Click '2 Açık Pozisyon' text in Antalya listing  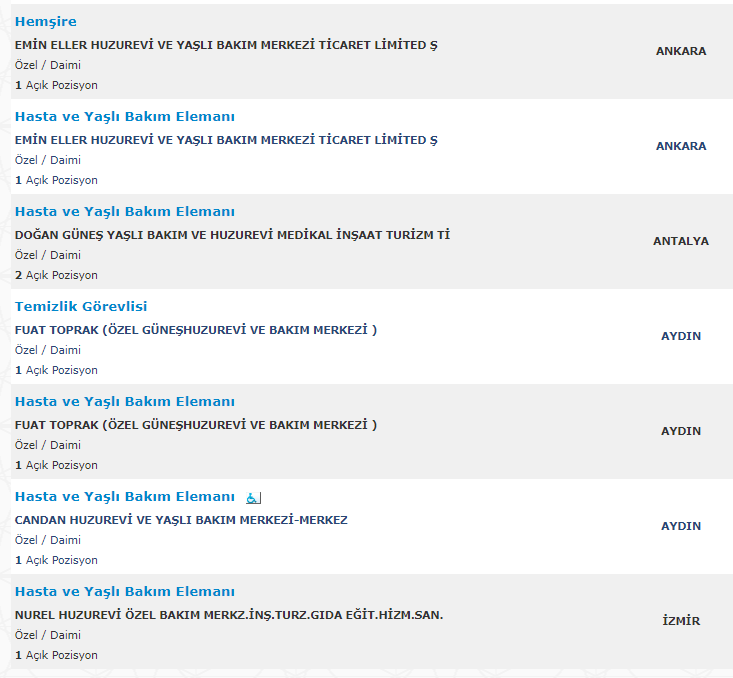[x=56, y=275]
